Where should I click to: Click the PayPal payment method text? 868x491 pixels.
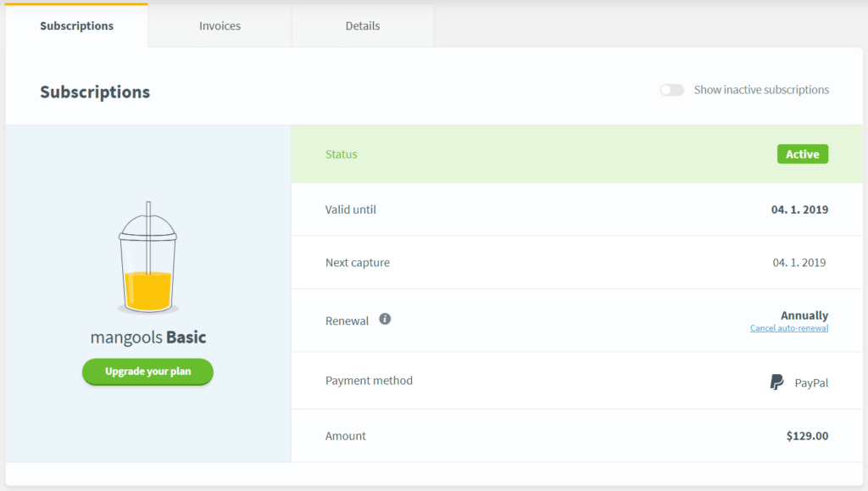pyautogui.click(x=811, y=382)
